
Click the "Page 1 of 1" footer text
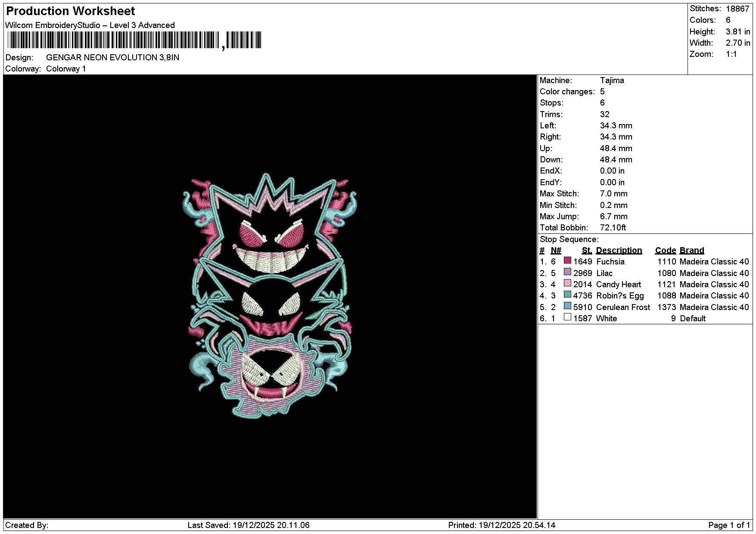[x=729, y=525]
